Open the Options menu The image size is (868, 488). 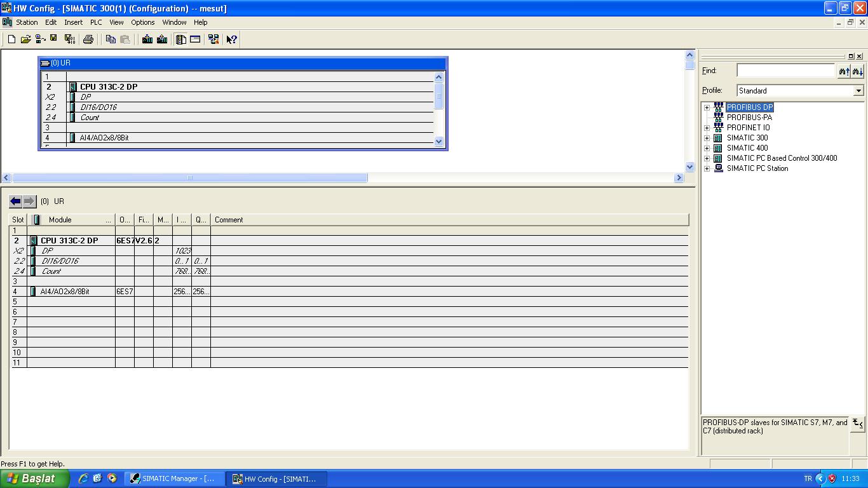tap(142, 22)
